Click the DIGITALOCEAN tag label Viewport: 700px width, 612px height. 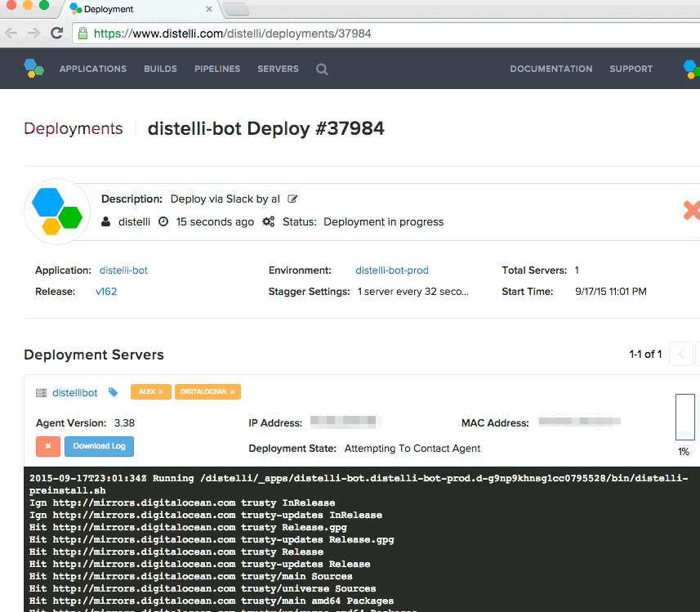203,391
